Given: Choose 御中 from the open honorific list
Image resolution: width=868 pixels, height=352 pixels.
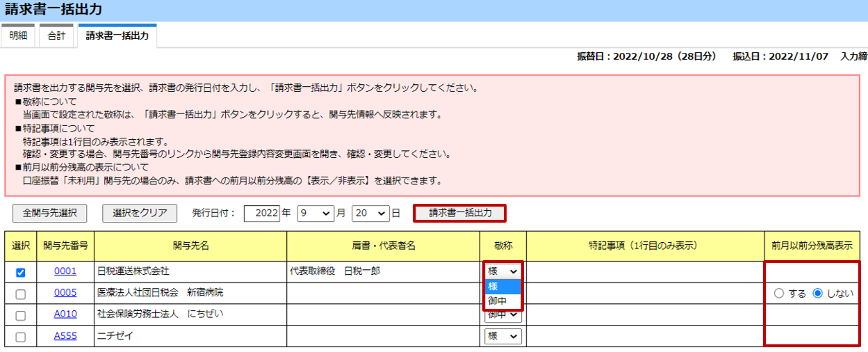Looking at the screenshot, I should click(x=498, y=301).
